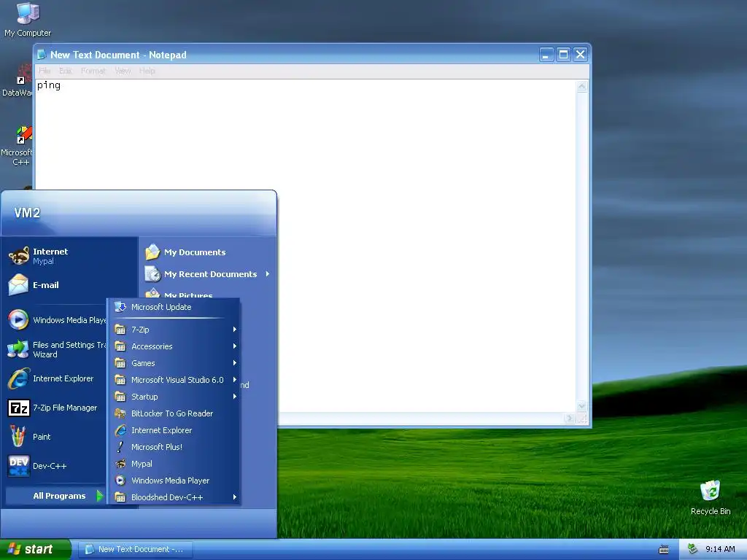Viewport: 747px width, 560px height.
Task: Maximize the Notepad window
Action: (x=563, y=54)
